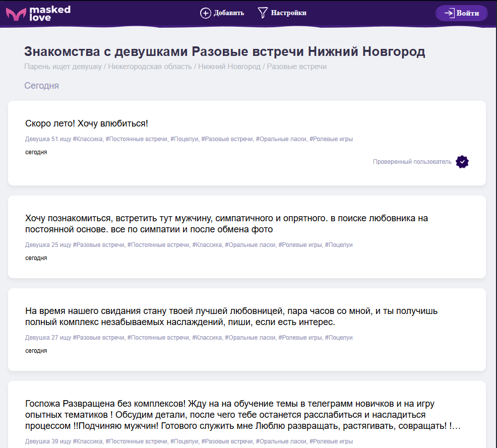Click the plus icon beside Добавить
The width and height of the screenshot is (497, 448).
tap(206, 13)
